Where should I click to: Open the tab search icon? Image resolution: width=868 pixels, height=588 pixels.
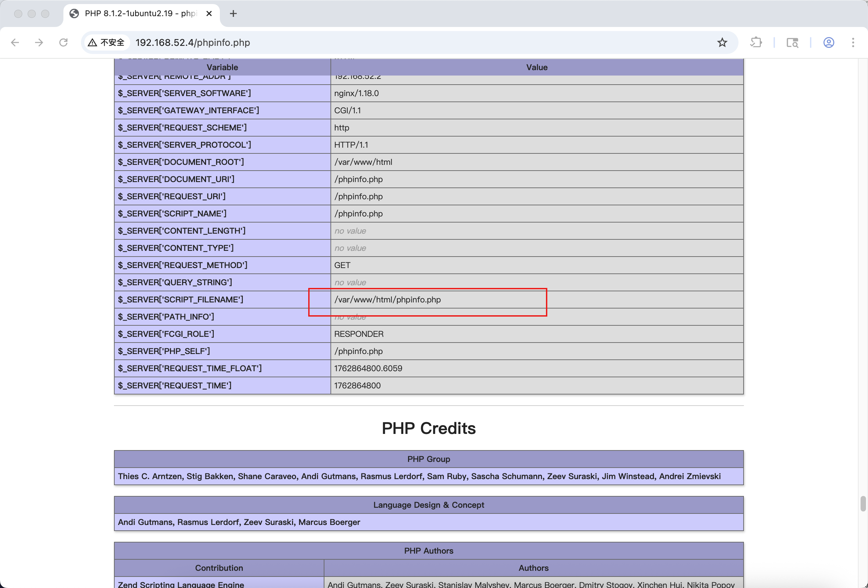click(x=792, y=42)
